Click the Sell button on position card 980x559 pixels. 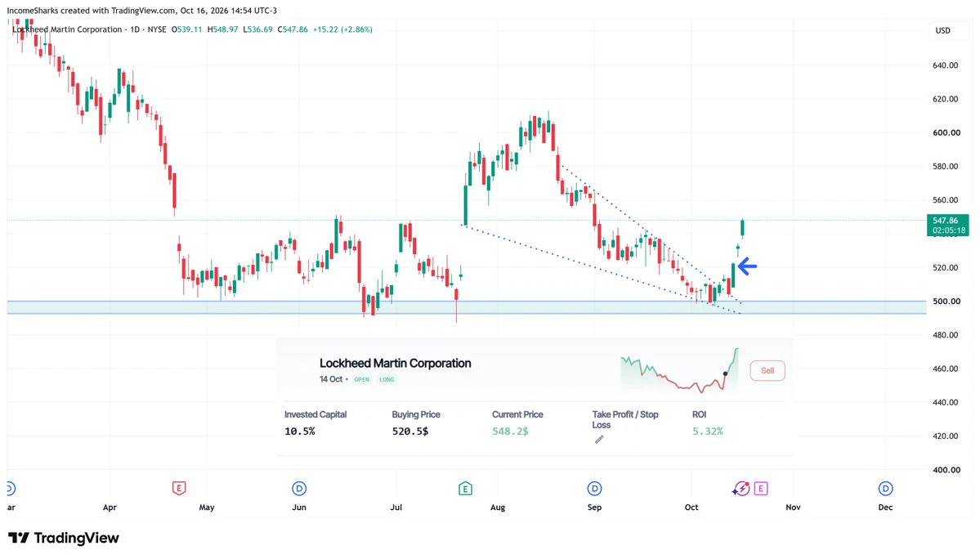[767, 370]
